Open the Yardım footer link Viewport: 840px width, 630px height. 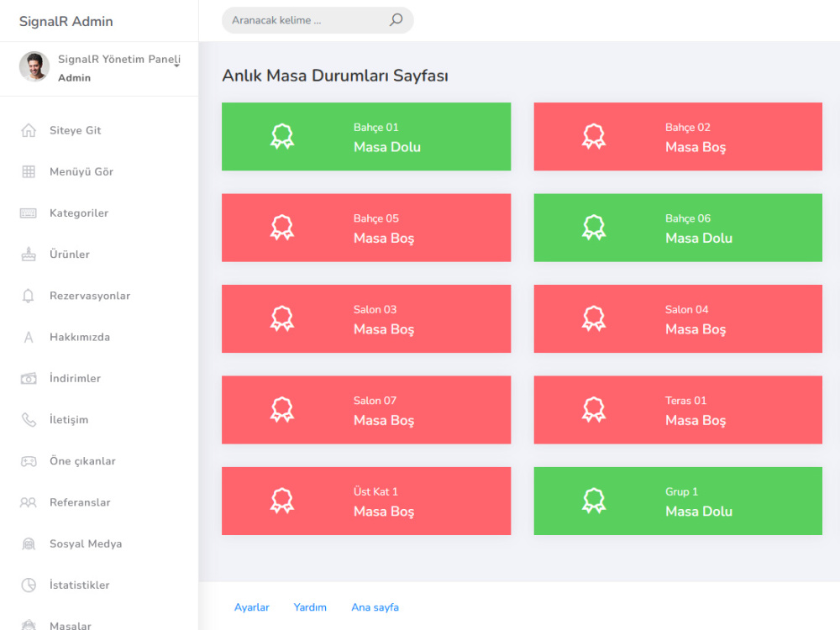(310, 607)
